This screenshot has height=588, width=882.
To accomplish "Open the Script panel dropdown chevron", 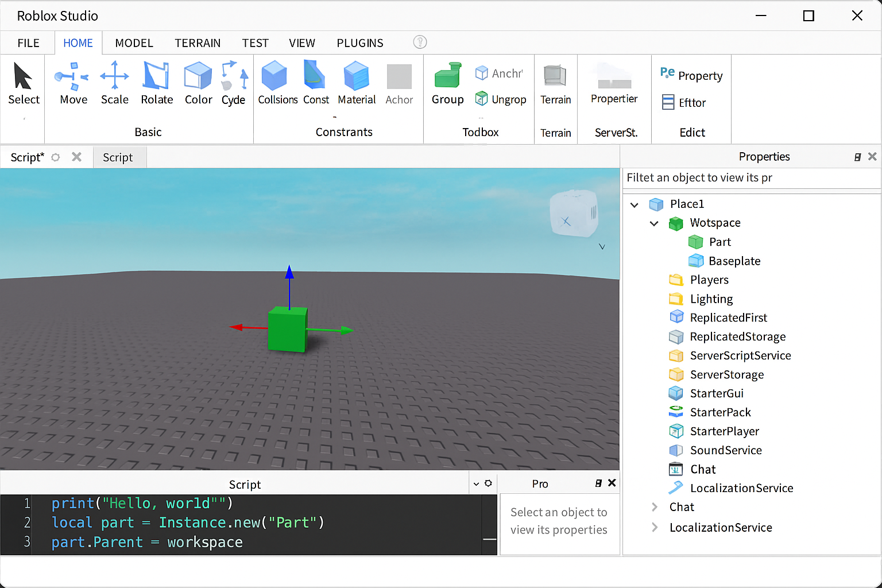I will pyautogui.click(x=476, y=484).
